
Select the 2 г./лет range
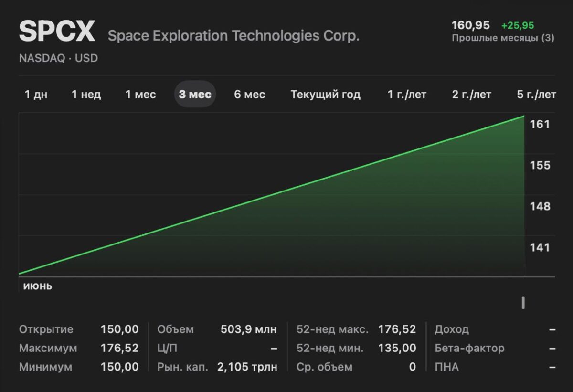[x=472, y=95]
